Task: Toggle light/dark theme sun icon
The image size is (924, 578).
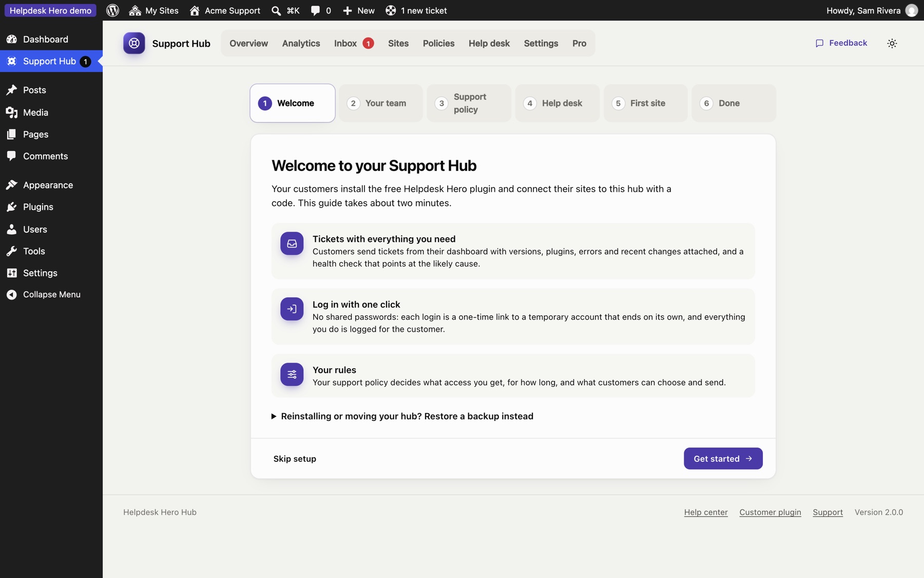Action: click(x=892, y=44)
